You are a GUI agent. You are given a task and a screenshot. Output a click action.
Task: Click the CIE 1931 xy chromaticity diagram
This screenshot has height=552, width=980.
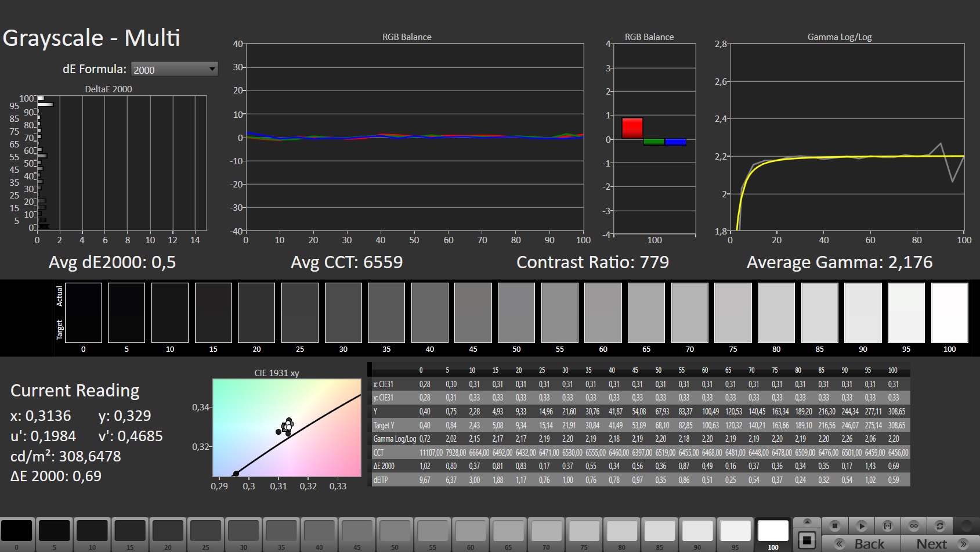pyautogui.click(x=287, y=428)
